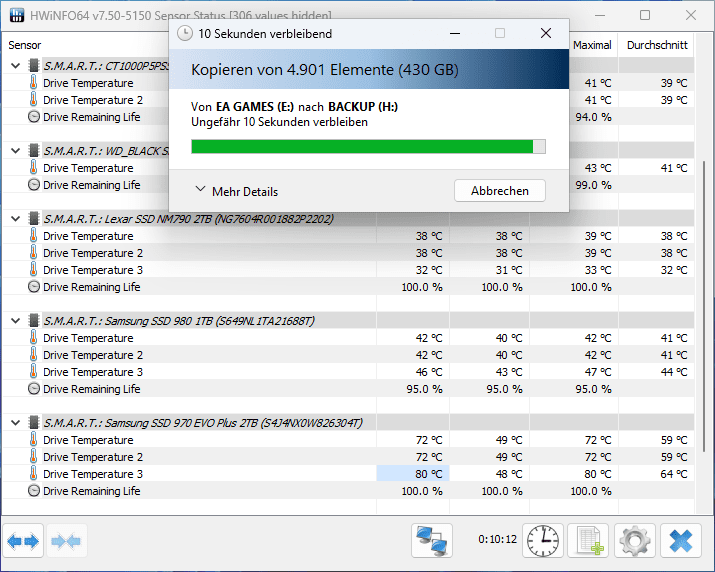This screenshot has width=715, height=572.
Task: Click the chip icon of Samsung SSD 980
Action: pos(34,321)
